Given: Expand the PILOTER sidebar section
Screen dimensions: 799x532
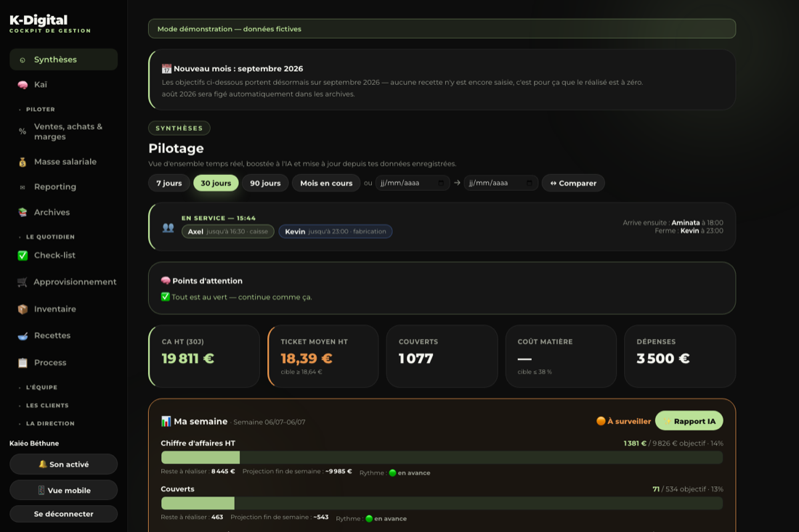Looking at the screenshot, I should (x=40, y=110).
